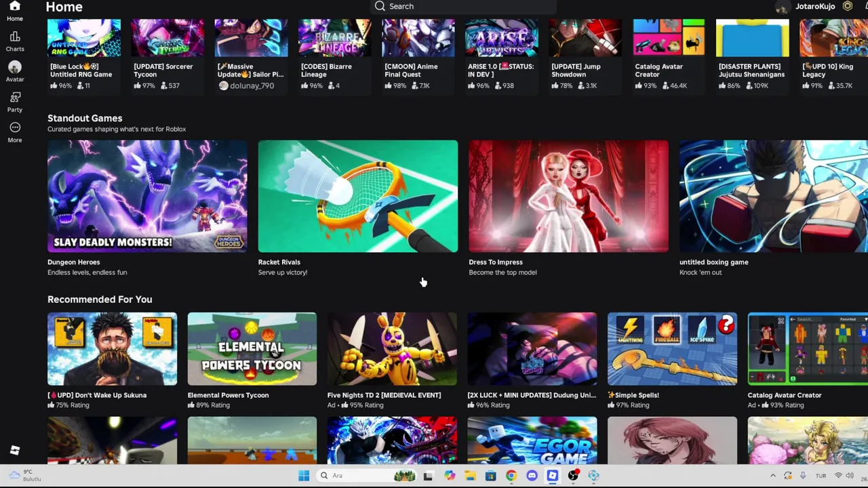Screen dimensions: 868x488
Task: Open Racket Rivals thumbnail
Action: coord(357,196)
